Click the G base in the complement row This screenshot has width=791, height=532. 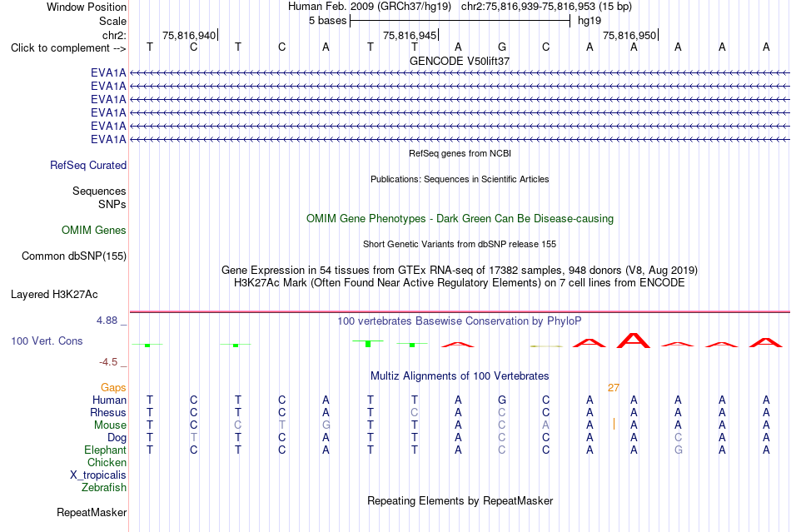(x=502, y=47)
